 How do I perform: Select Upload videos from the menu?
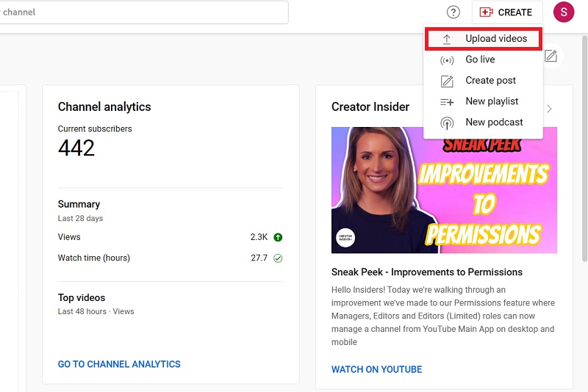point(484,39)
